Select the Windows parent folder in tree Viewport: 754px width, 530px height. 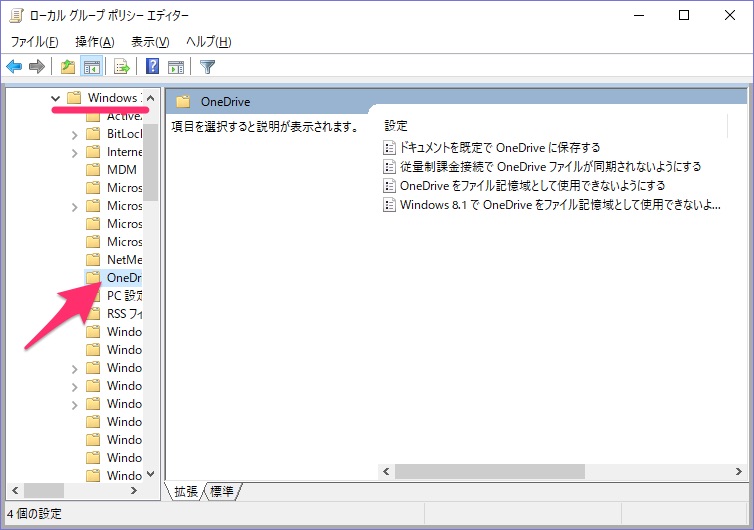click(x=103, y=98)
